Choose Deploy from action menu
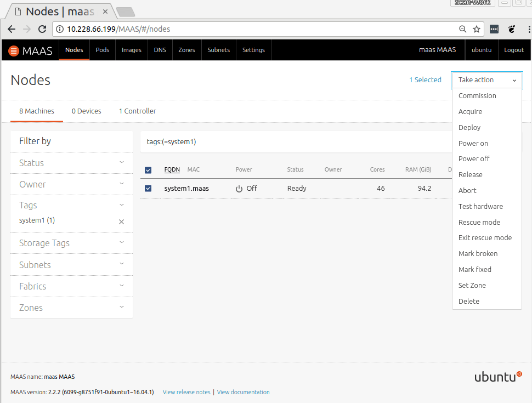Screen dimensions: 532x403 [487, 128]
